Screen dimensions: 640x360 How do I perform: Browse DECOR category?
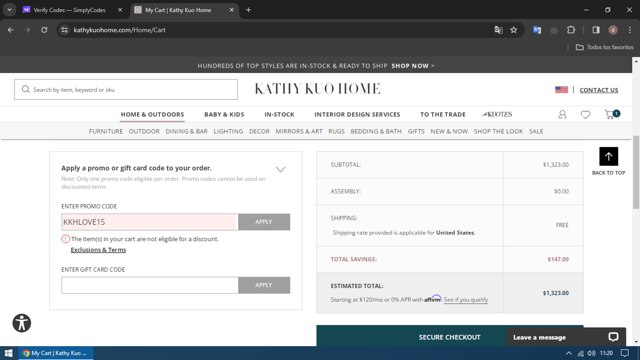pos(259,131)
